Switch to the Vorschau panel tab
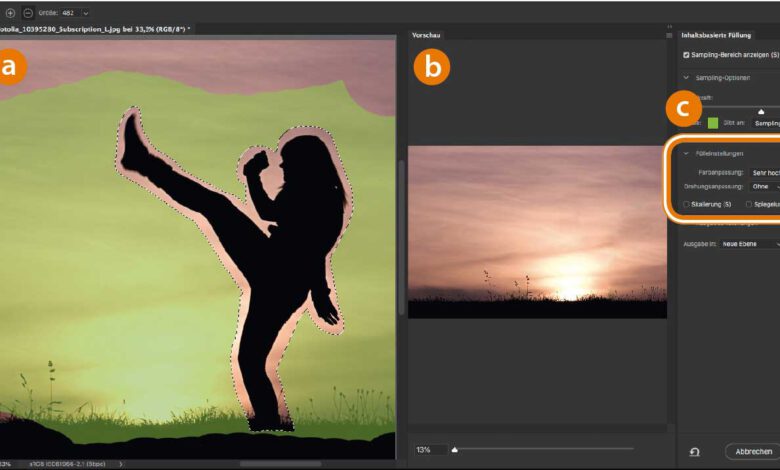This screenshot has width=780, height=470. 426,35
